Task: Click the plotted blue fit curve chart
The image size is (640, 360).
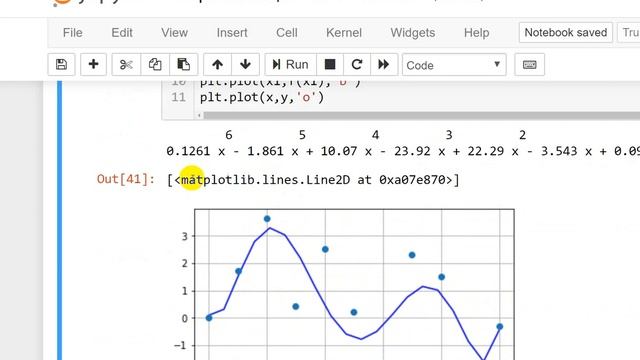Action: coord(354,284)
